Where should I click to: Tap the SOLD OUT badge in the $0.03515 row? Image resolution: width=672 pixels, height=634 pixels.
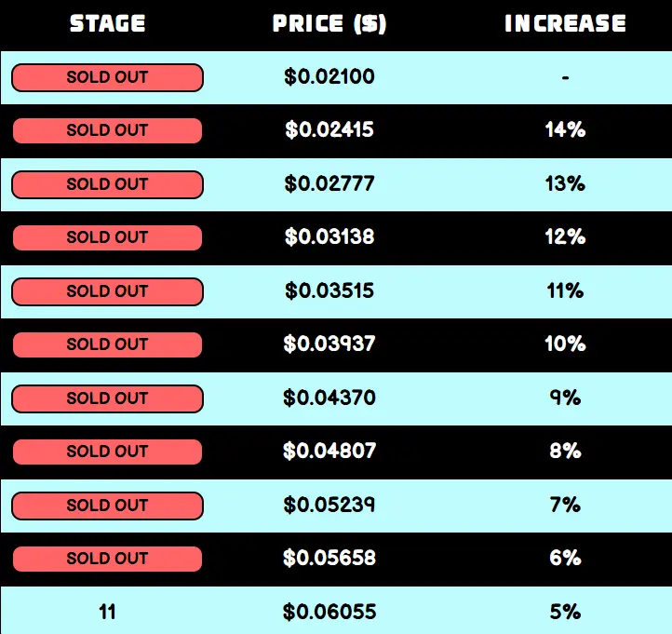click(x=107, y=291)
